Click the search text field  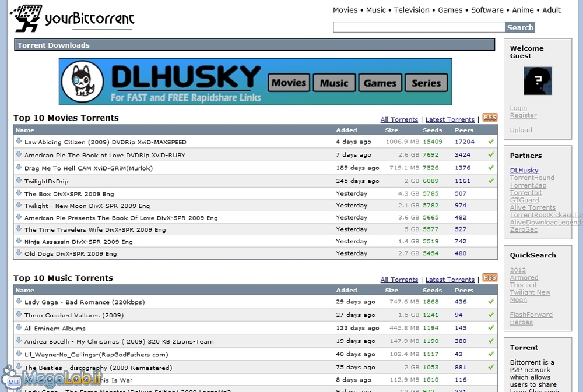(x=419, y=27)
